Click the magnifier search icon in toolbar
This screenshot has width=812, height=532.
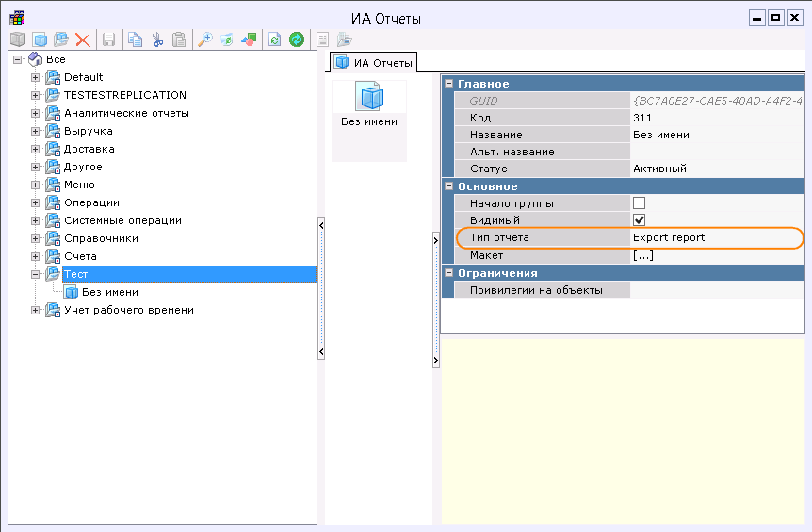pos(204,40)
